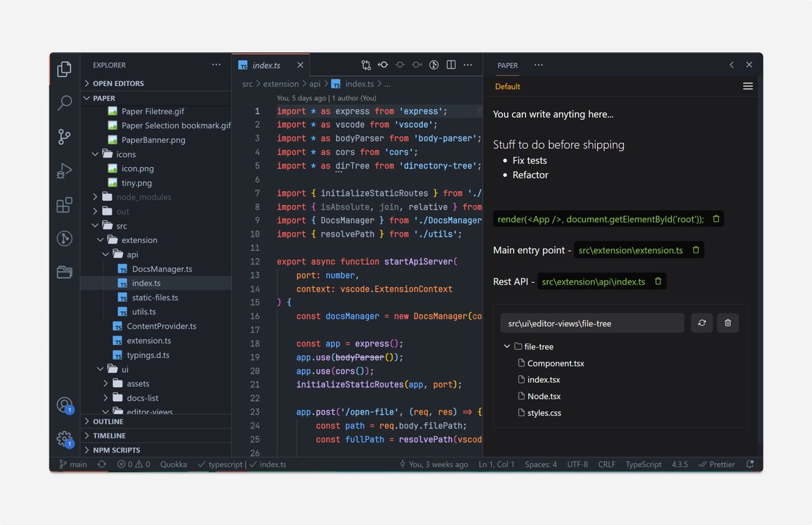Open src\extension\extension.ts link in Paper
Screen dimensions: 812x525
click(x=631, y=250)
